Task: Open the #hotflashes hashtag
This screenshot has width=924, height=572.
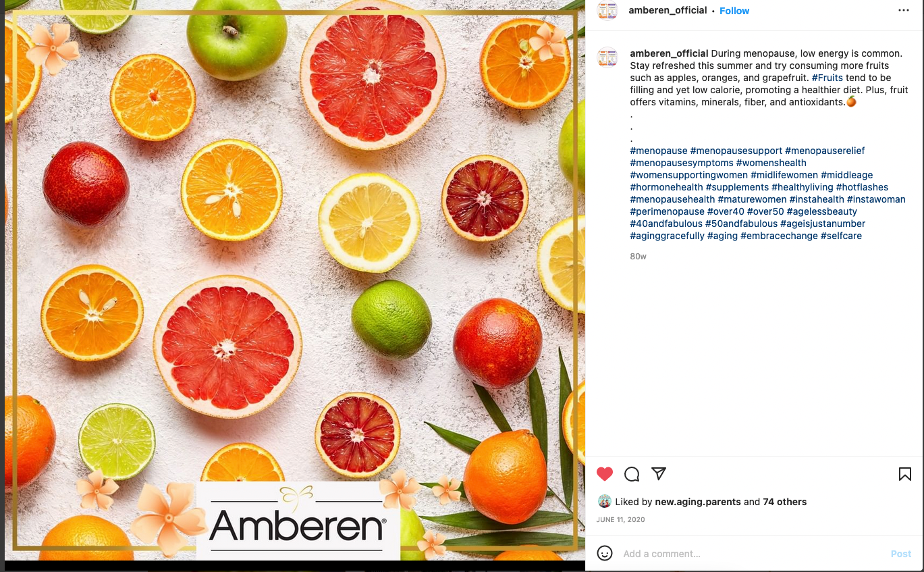Action: click(x=862, y=187)
